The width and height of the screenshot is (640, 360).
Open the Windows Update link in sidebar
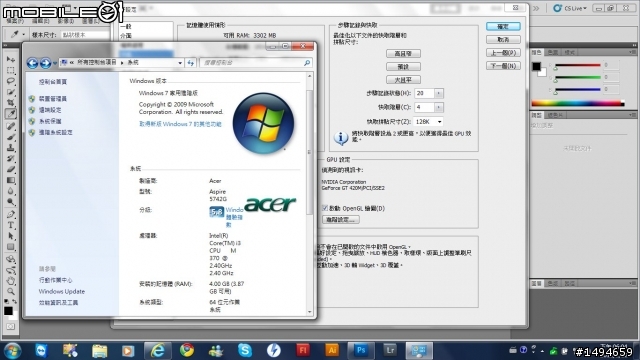[x=62, y=291]
